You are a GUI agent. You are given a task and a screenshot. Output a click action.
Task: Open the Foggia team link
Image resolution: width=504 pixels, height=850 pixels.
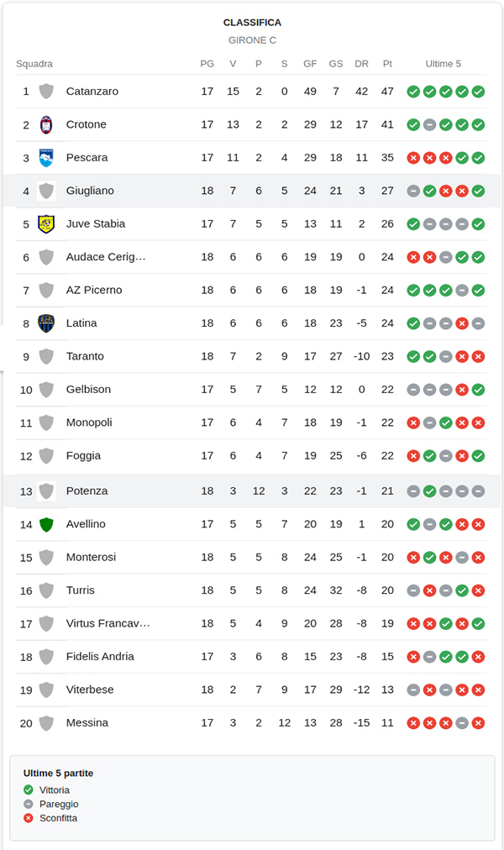[83, 455]
